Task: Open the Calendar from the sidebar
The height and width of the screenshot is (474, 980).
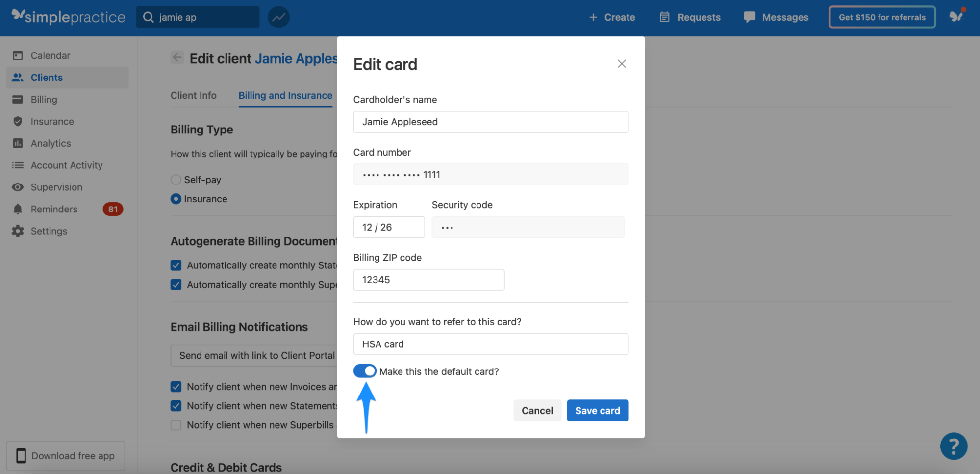Action: (x=50, y=55)
